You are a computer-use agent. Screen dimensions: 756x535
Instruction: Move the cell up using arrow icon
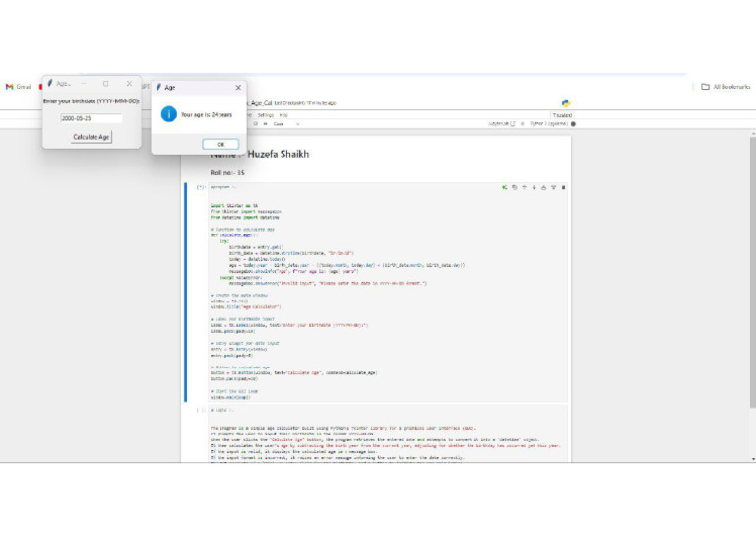524,186
